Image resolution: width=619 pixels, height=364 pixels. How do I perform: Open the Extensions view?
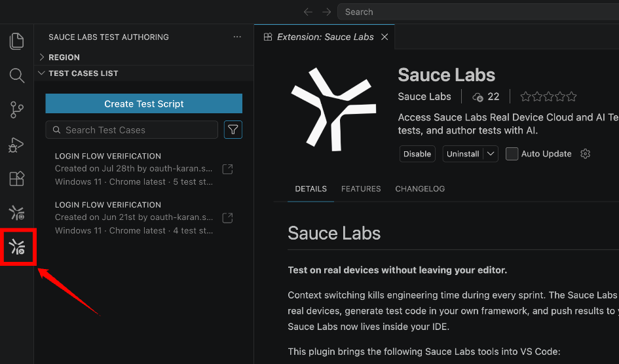tap(16, 179)
